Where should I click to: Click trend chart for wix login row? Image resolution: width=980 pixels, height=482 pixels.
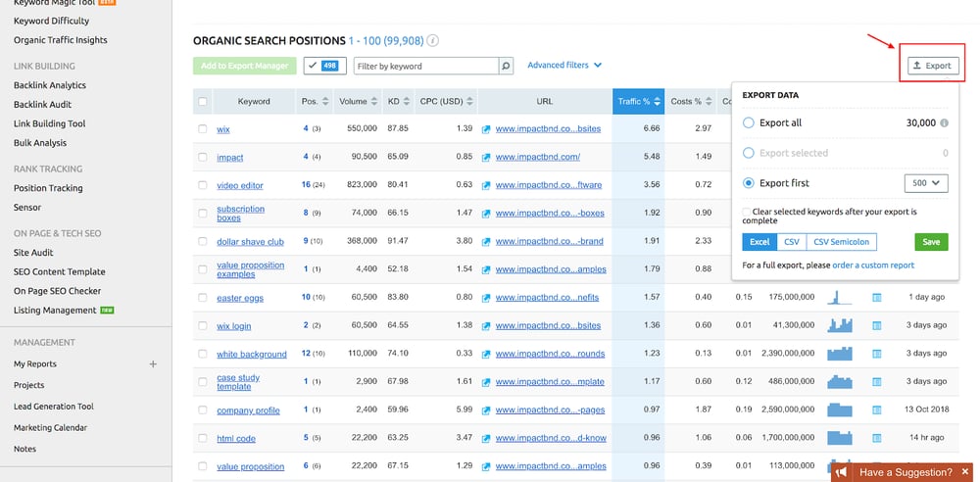840,325
